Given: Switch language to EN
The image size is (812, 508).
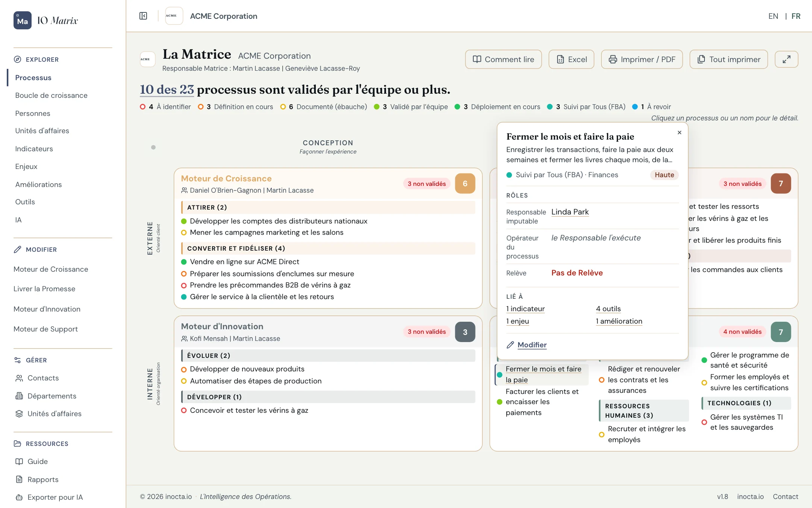Looking at the screenshot, I should 773,16.
